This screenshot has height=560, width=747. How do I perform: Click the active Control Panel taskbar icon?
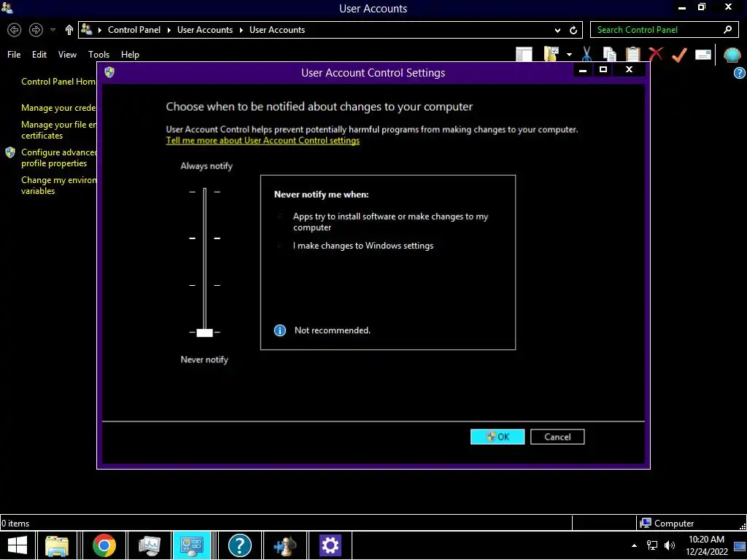coord(192,545)
